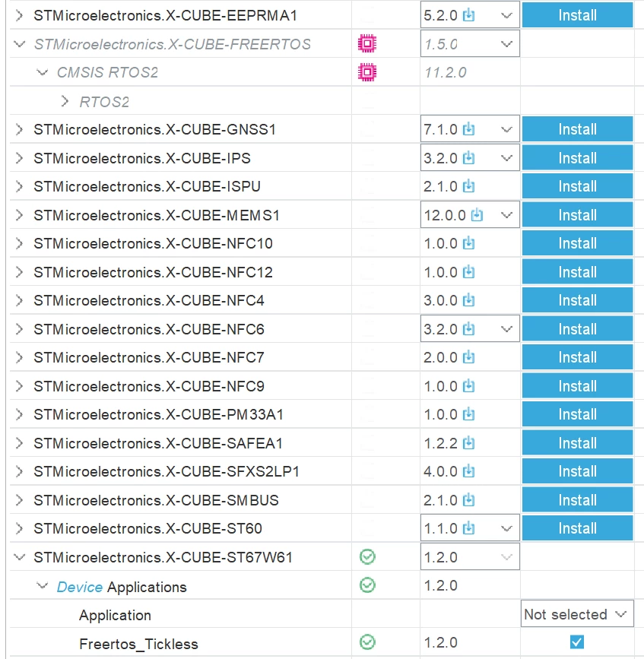The image size is (644, 659).
Task: Collapse the Device Applications node
Action: pyautogui.click(x=42, y=585)
